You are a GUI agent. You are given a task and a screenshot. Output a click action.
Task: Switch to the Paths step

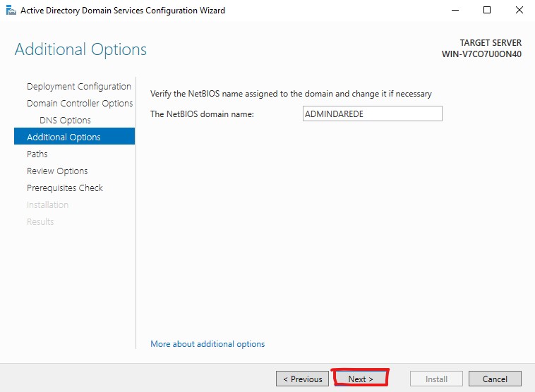(37, 154)
